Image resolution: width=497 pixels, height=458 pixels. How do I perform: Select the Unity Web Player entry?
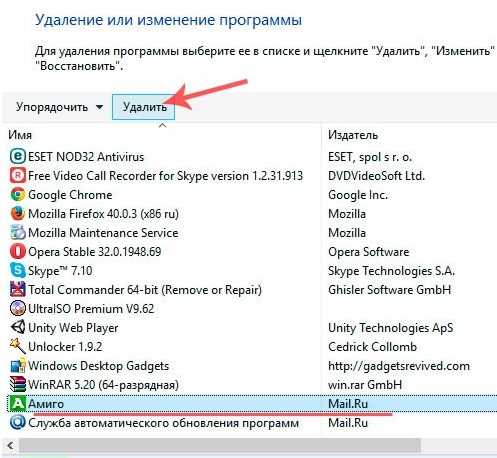click(x=73, y=328)
